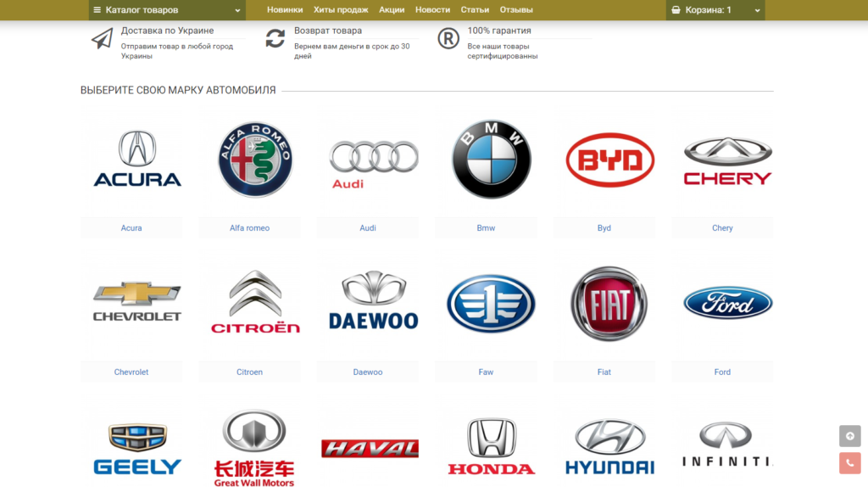Open the Статьи page
The height and width of the screenshot is (487, 868).
(x=475, y=10)
